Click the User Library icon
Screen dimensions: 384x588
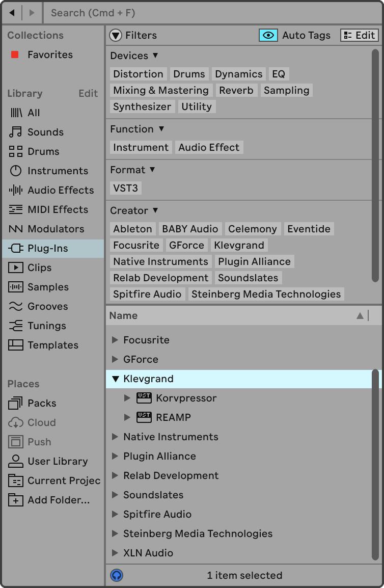[x=16, y=462]
